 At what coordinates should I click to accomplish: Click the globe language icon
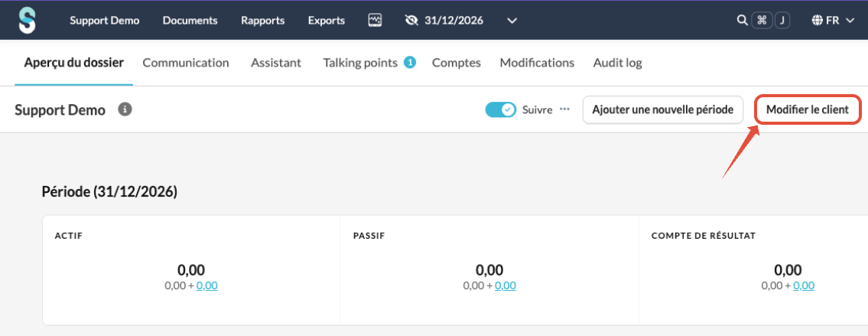(817, 21)
